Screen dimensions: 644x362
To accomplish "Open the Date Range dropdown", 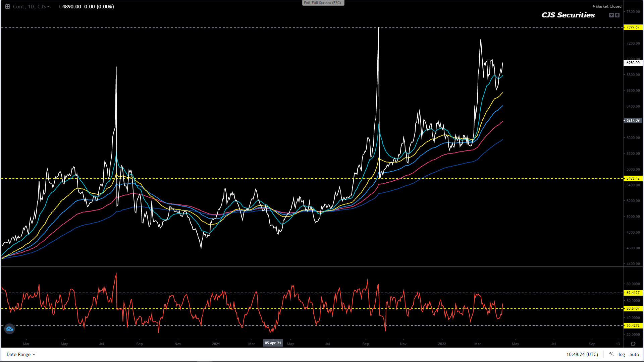I will [x=21, y=354].
